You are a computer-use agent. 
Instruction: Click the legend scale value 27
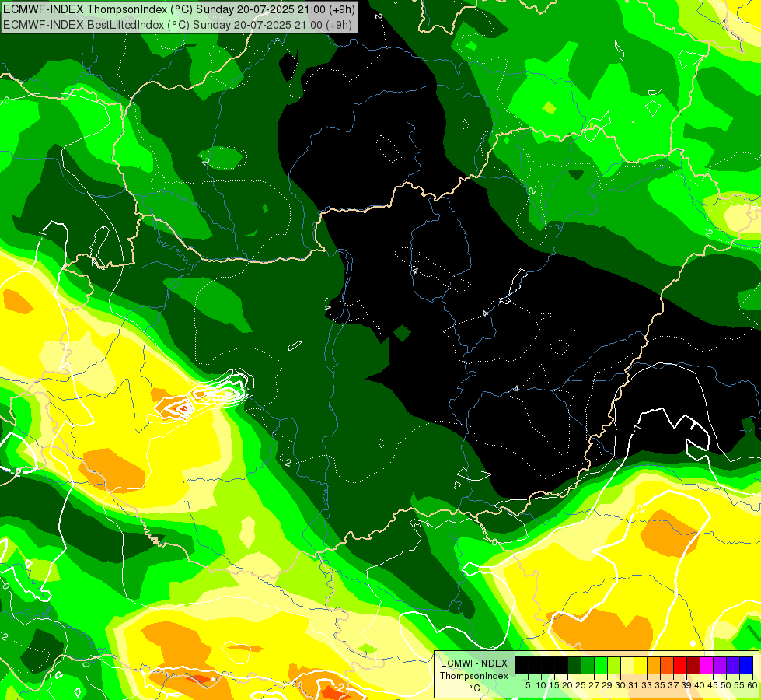(x=594, y=685)
